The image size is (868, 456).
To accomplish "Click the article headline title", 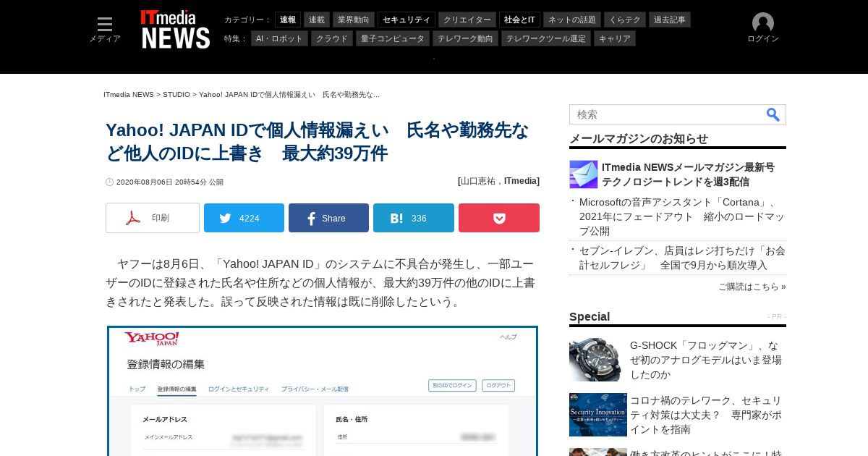I will click(318, 142).
